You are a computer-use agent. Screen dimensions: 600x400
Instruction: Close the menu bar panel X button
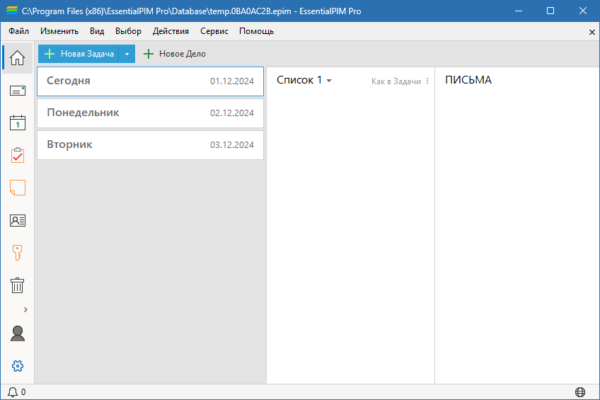[592, 32]
